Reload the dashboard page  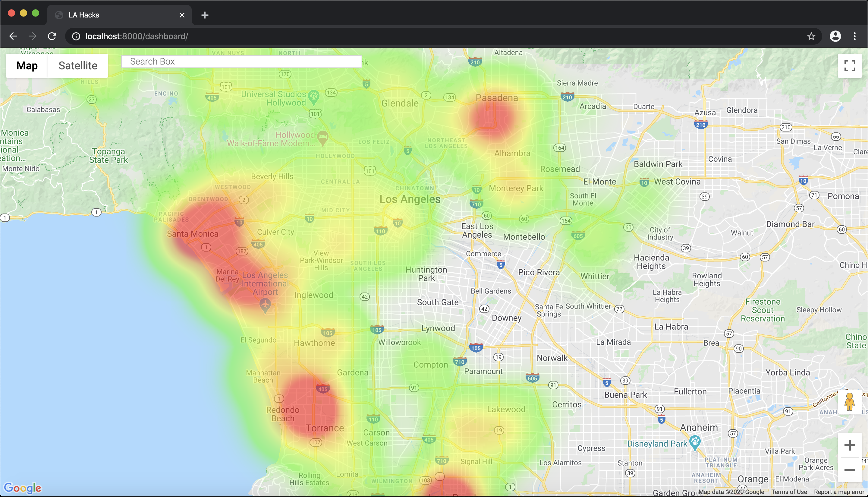tap(52, 36)
